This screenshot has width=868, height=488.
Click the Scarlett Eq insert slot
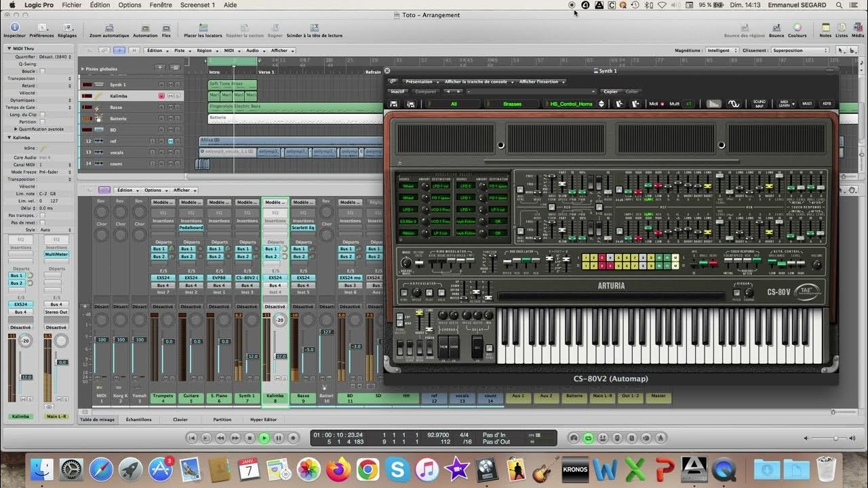tap(302, 228)
